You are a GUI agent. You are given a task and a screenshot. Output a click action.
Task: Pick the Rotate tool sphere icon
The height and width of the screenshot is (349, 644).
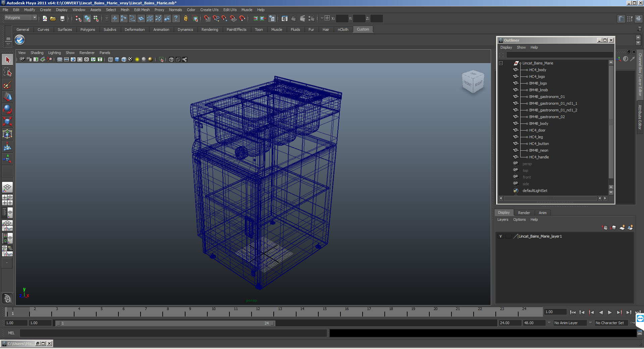7,109
